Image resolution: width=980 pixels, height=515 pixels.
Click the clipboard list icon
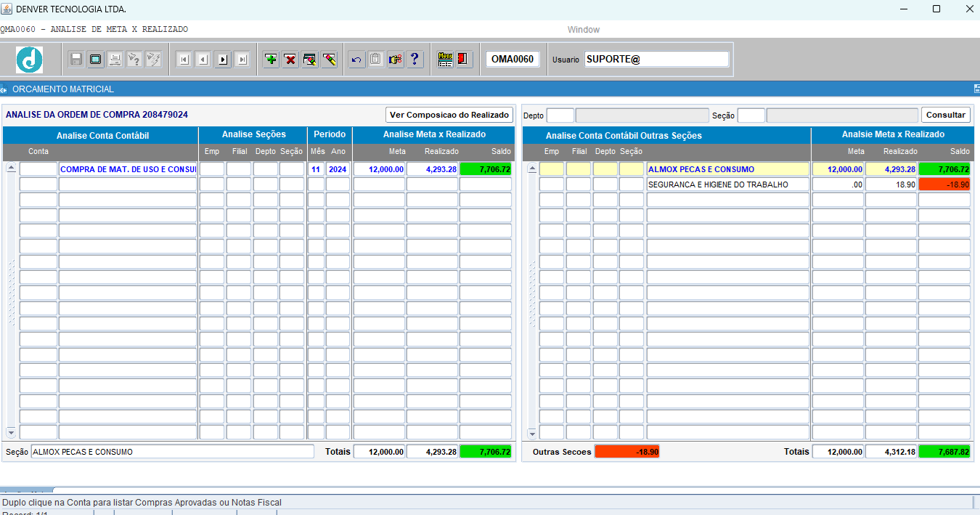coord(375,60)
